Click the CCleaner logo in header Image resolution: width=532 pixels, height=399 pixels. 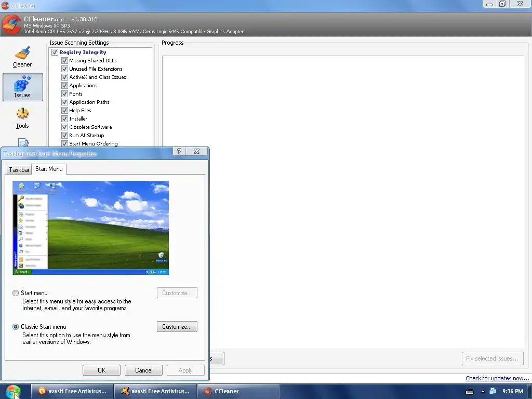pos(11,25)
